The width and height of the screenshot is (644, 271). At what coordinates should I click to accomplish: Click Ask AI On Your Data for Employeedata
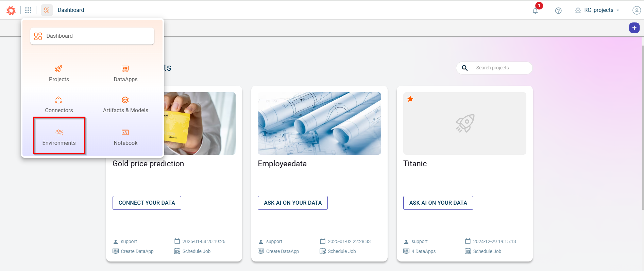292,203
